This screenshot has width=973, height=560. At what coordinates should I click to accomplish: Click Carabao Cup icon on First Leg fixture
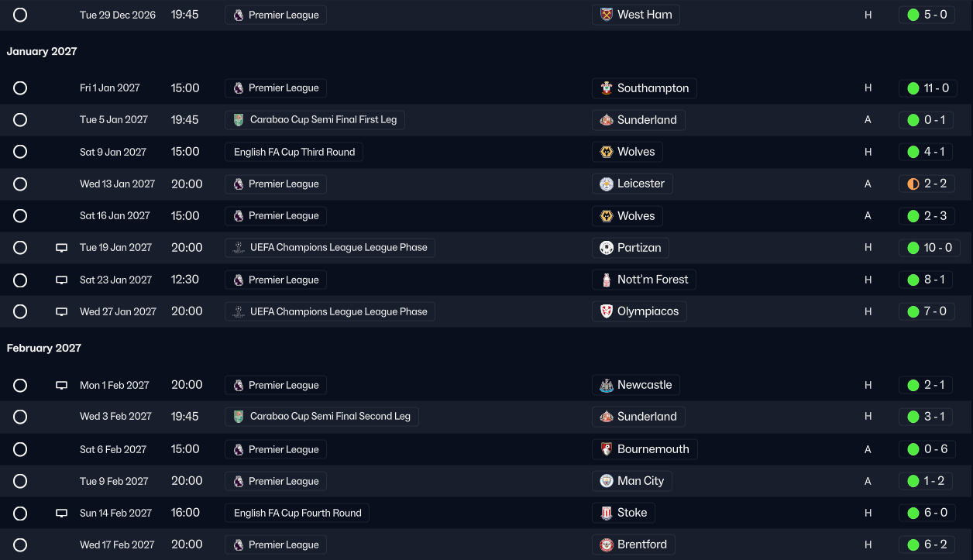[x=239, y=120]
